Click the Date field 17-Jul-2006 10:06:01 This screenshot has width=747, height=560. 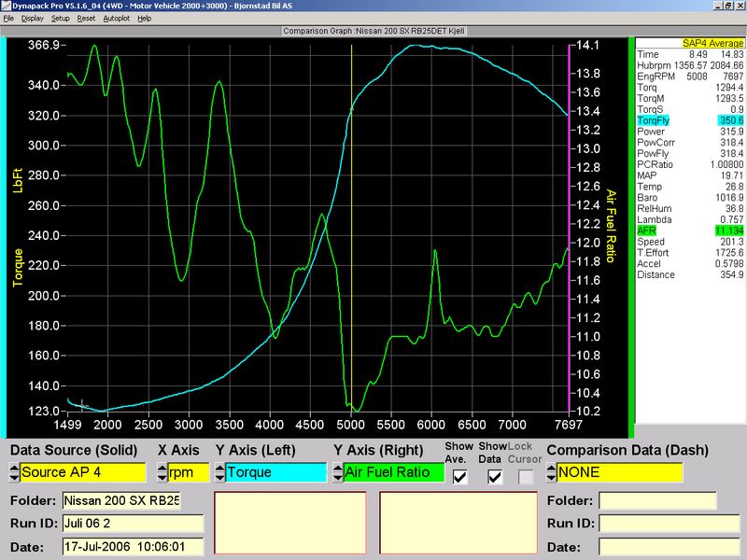133,546
